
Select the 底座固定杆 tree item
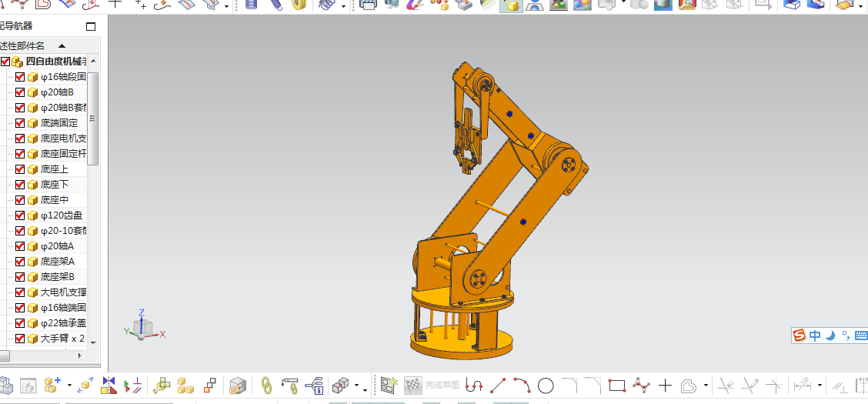tap(64, 154)
